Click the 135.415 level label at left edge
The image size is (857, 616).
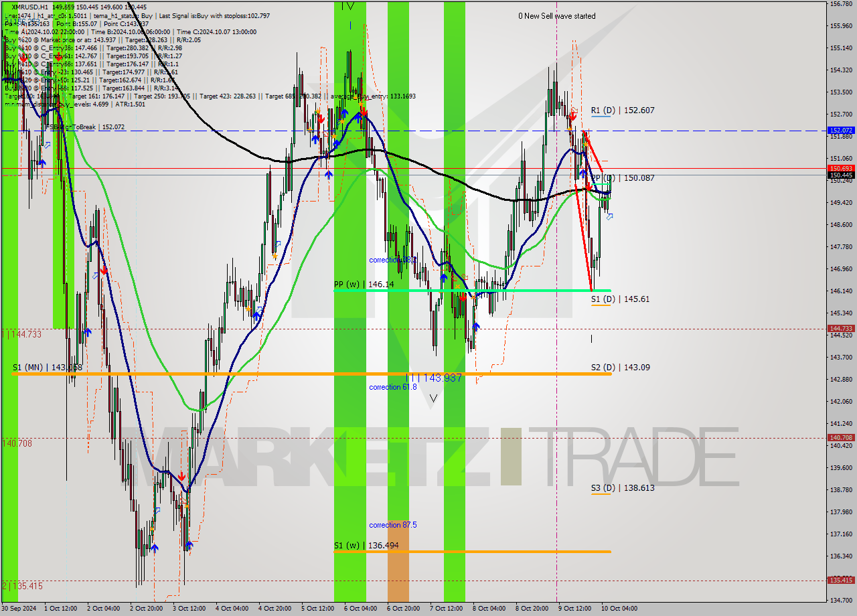pyautogui.click(x=21, y=586)
